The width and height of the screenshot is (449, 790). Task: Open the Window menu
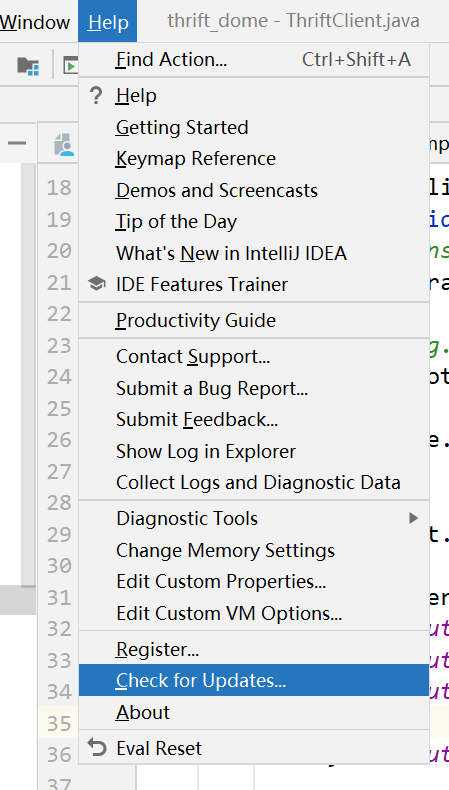tap(35, 22)
